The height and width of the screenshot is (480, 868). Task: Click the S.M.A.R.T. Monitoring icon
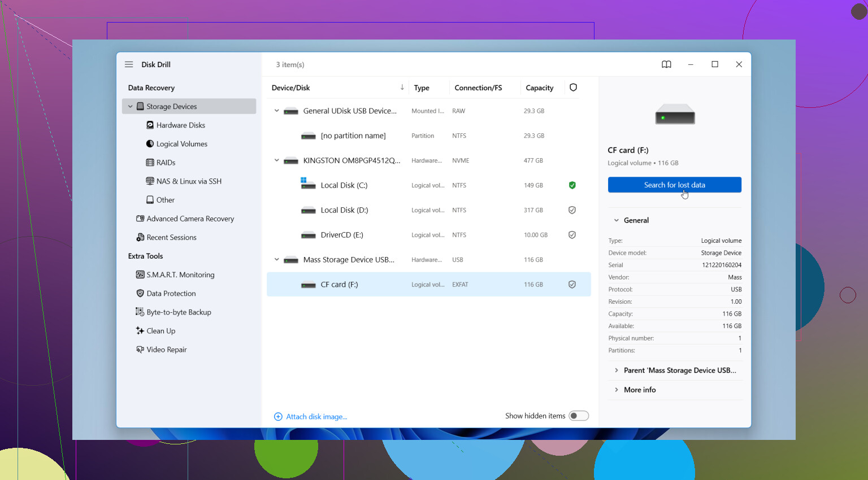point(140,274)
